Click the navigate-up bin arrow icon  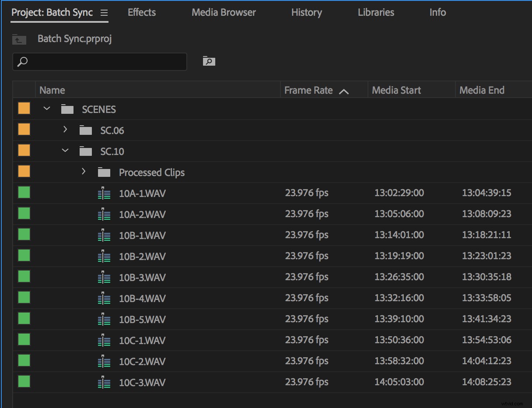(x=18, y=39)
